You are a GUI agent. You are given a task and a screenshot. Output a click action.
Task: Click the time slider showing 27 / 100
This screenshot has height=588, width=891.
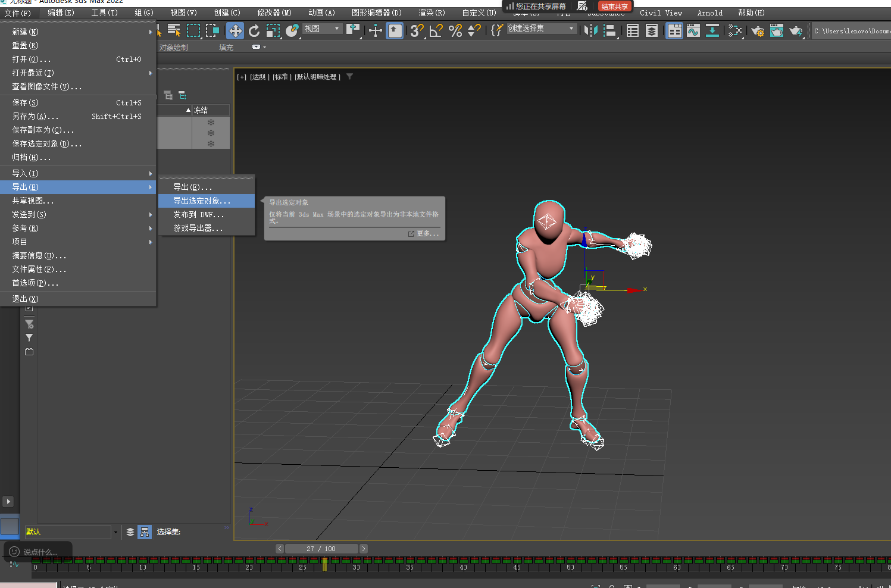(321, 549)
